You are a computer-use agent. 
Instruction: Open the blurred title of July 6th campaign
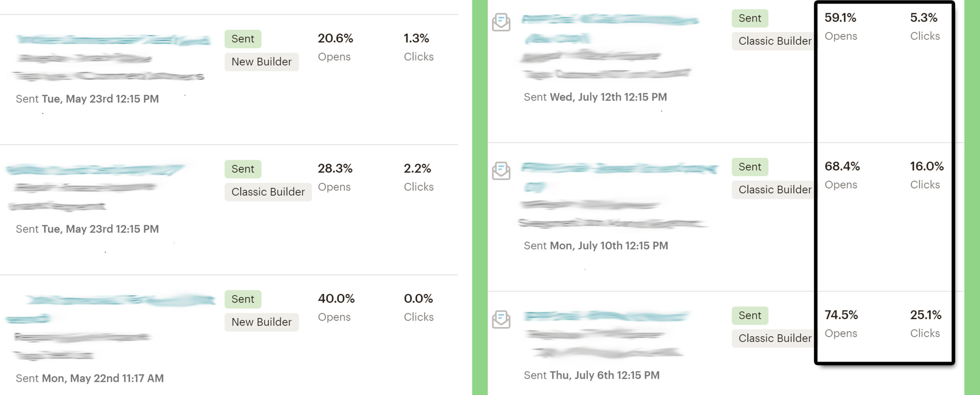pyautogui.click(x=606, y=316)
